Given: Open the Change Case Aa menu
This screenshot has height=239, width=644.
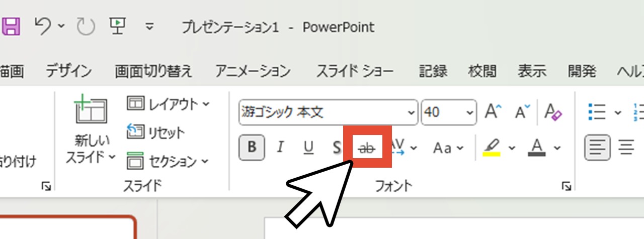Looking at the screenshot, I should click(449, 148).
